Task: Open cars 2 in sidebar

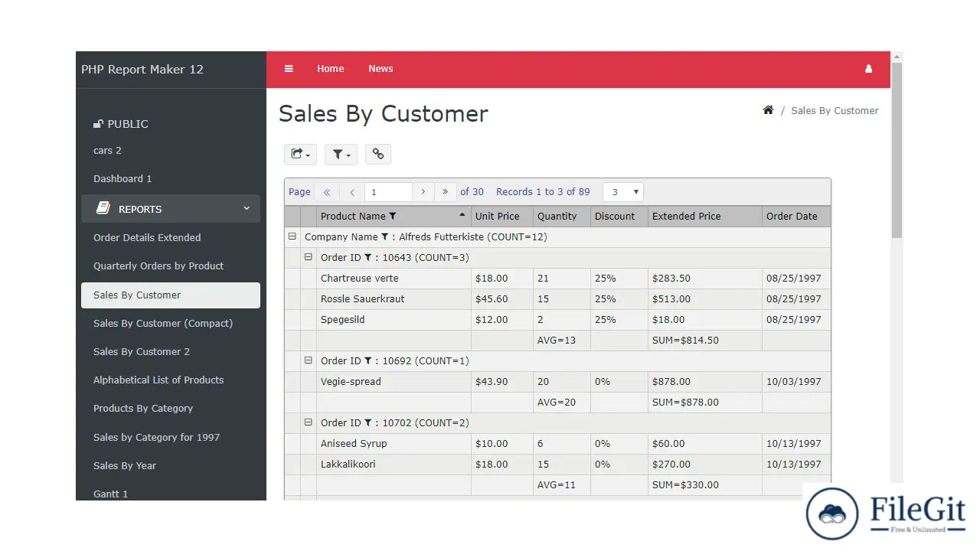Action: coord(108,151)
